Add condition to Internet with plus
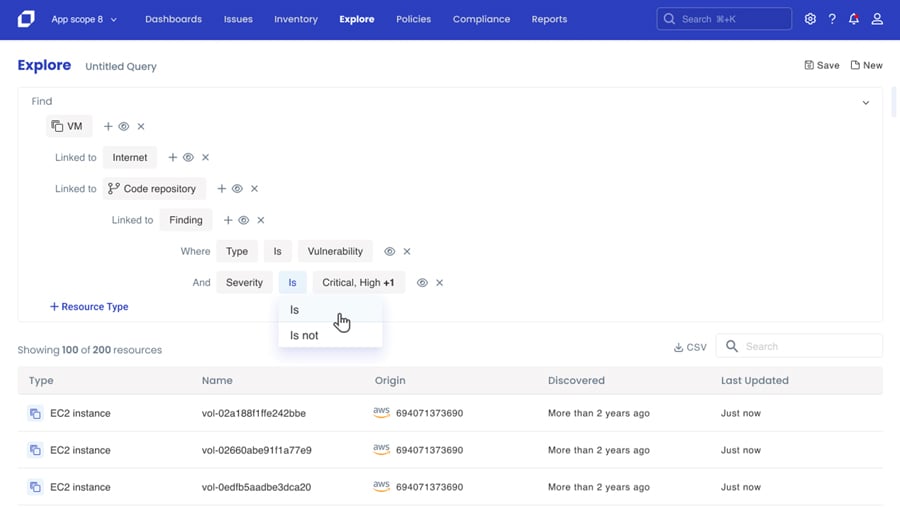This screenshot has height=507, width=900. click(172, 157)
